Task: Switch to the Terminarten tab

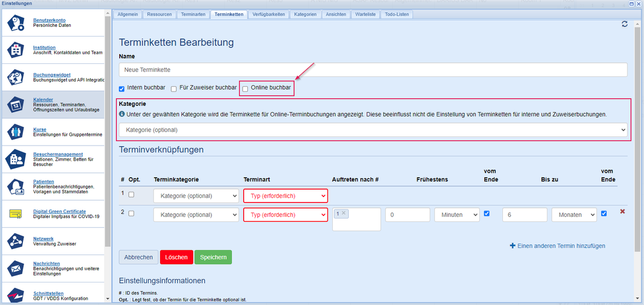Action: pyautogui.click(x=193, y=14)
